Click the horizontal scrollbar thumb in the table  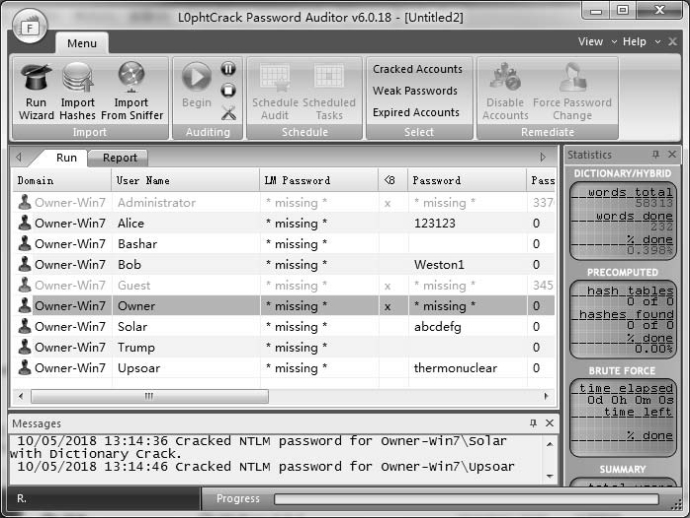150,396
